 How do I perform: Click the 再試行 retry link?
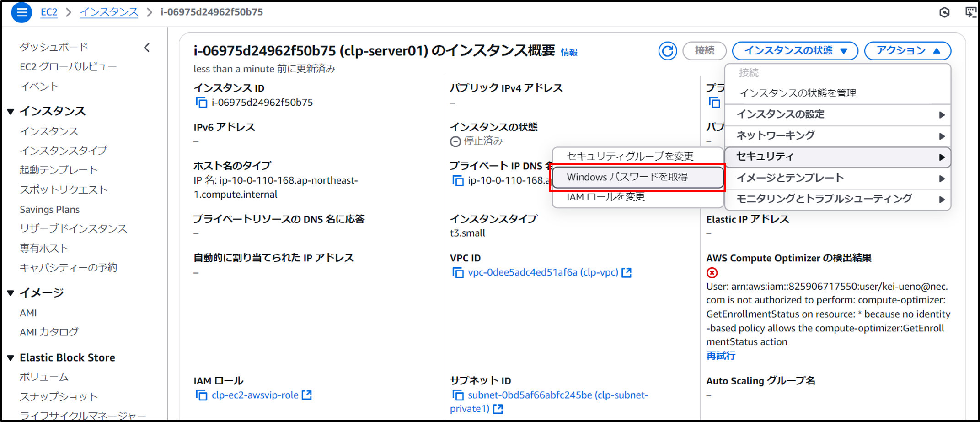(721, 356)
